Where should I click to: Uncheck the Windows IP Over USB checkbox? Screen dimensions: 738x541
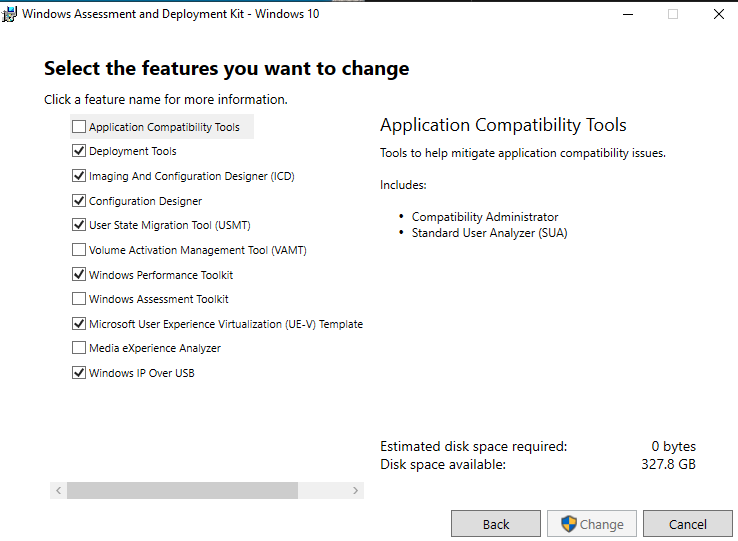coord(79,372)
